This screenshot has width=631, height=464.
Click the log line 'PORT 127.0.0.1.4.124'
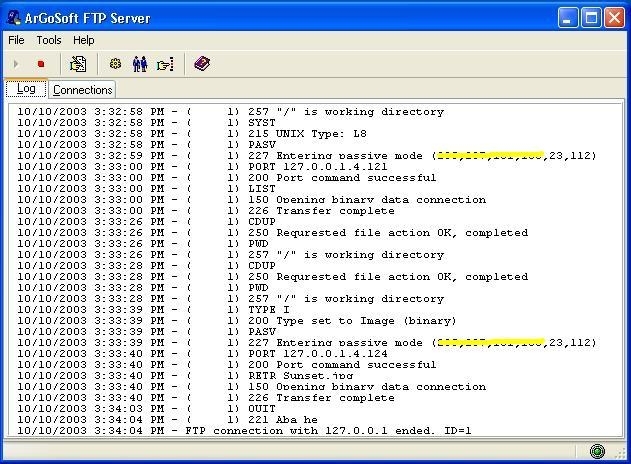[202, 354]
